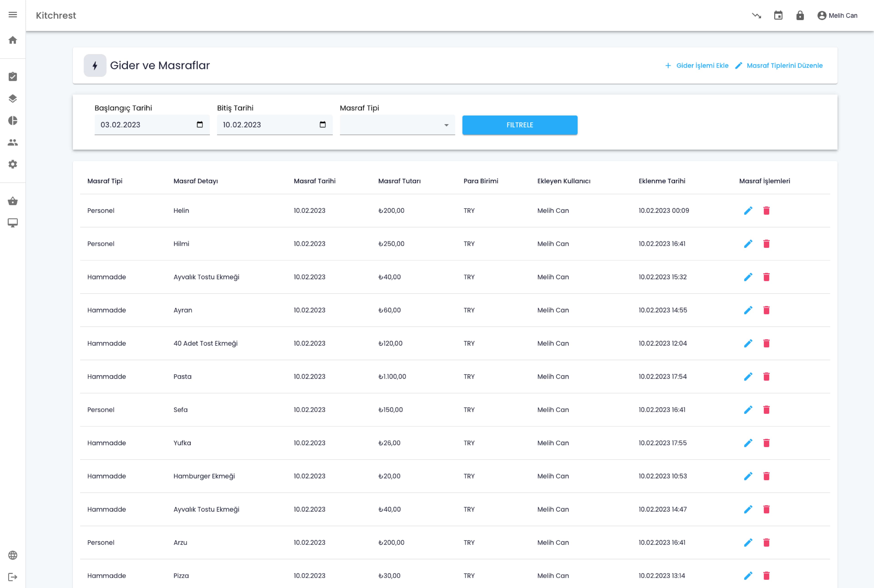Open the Masraf Tipi dropdown
Viewport: 874px width, 588px height.
pyautogui.click(x=397, y=125)
